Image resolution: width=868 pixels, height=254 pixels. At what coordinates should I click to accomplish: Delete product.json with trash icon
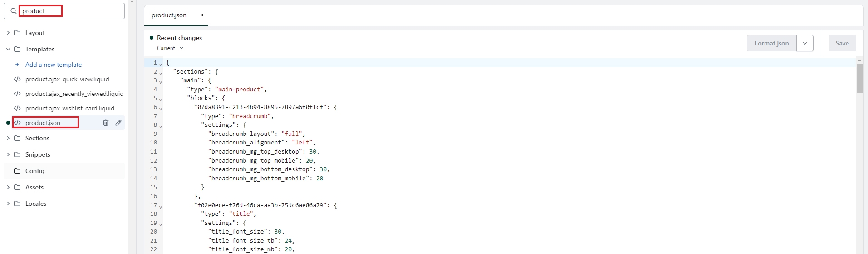(106, 123)
